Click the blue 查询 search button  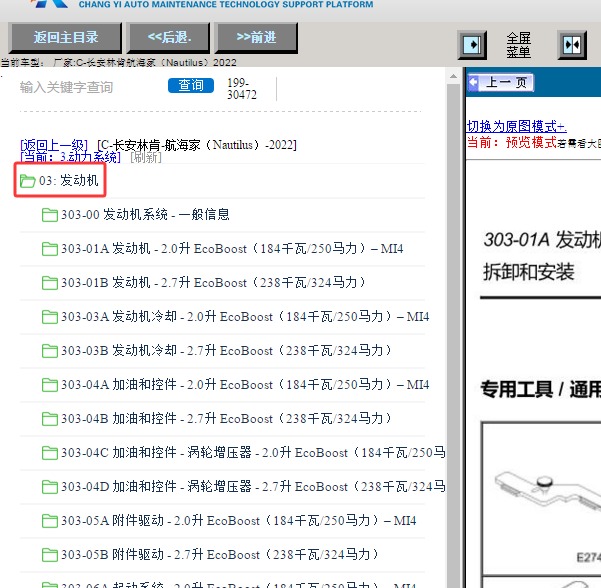click(191, 85)
